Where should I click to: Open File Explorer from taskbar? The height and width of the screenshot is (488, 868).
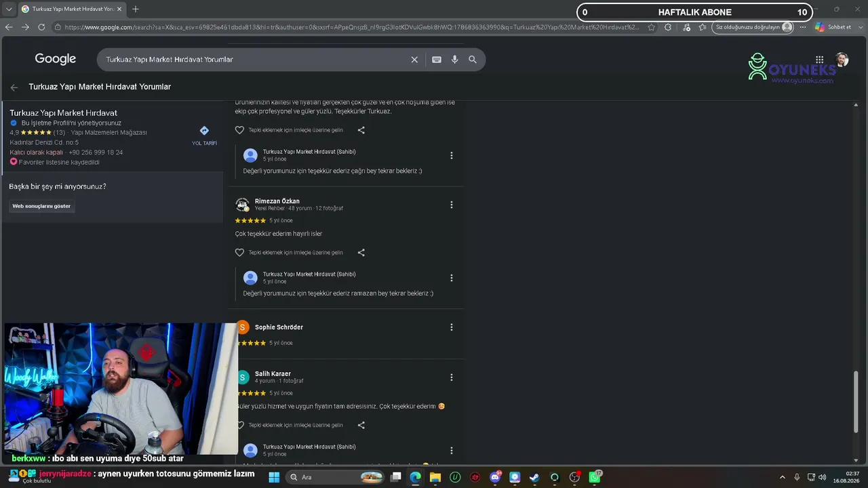[435, 477]
